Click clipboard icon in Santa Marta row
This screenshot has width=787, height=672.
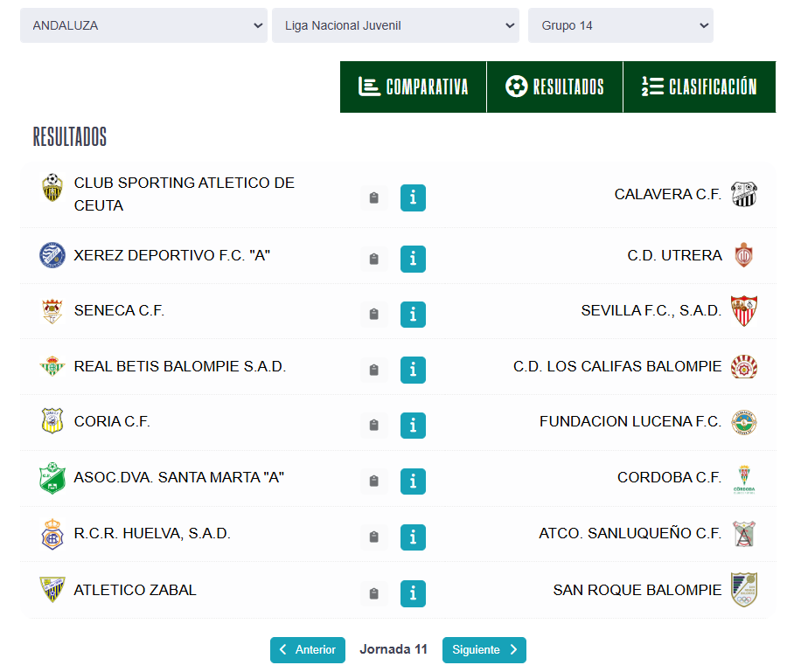(374, 481)
